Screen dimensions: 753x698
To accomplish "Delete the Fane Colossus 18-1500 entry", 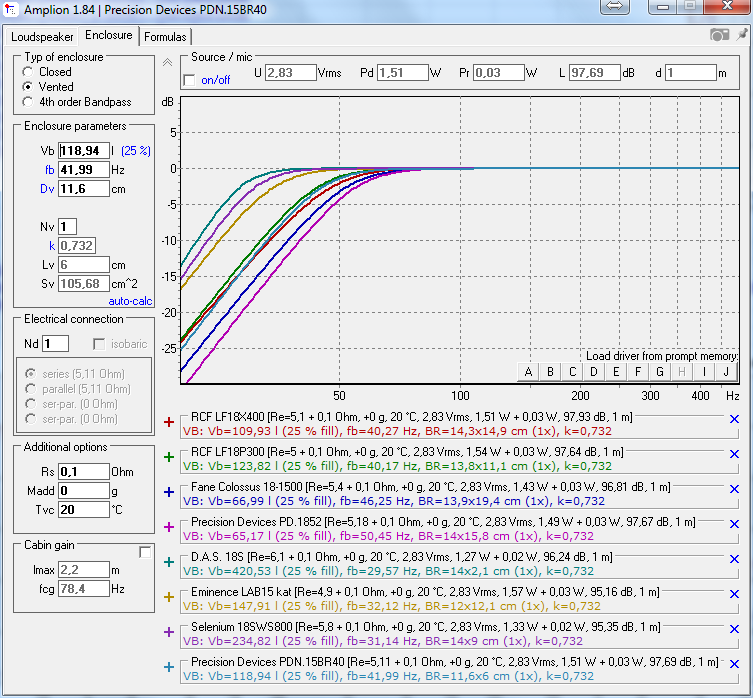I will pyautogui.click(x=734, y=491).
